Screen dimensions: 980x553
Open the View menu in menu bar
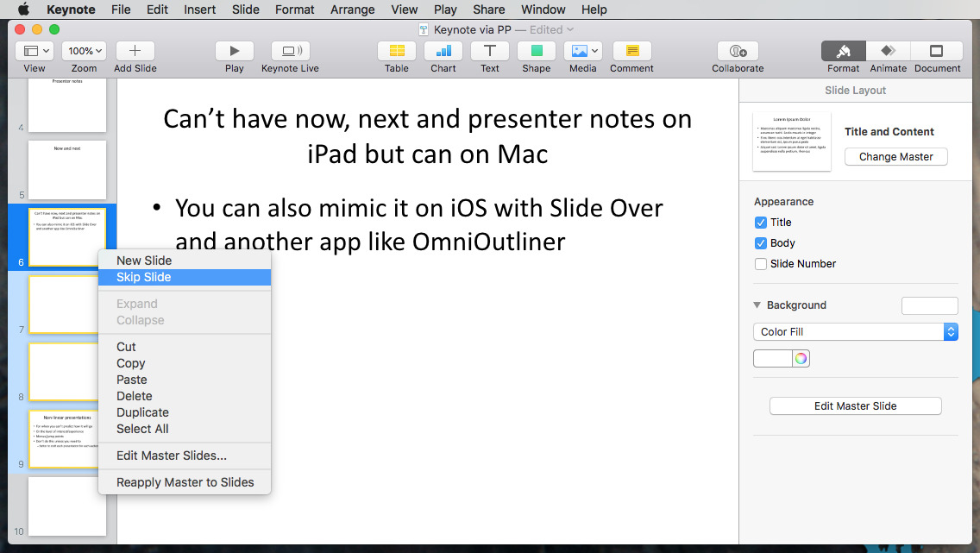405,9
